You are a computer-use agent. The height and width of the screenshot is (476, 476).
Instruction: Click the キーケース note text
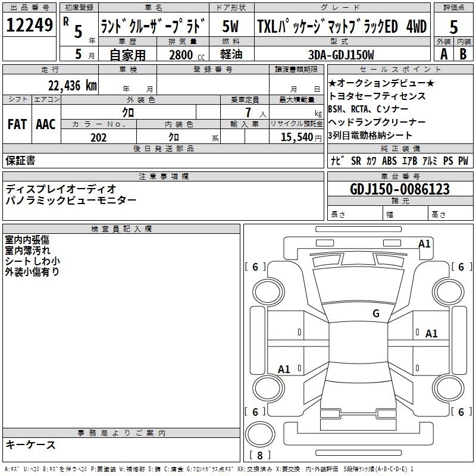pos(30,444)
